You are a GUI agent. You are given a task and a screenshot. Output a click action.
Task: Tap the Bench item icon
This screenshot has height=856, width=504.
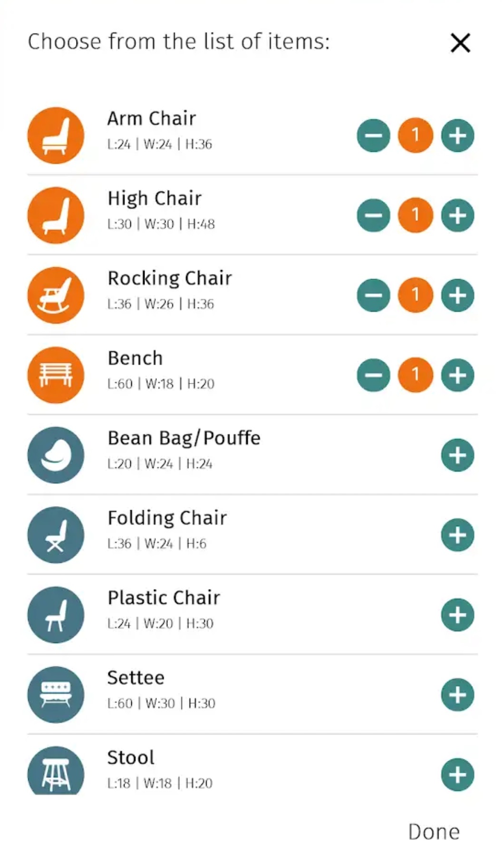point(56,375)
